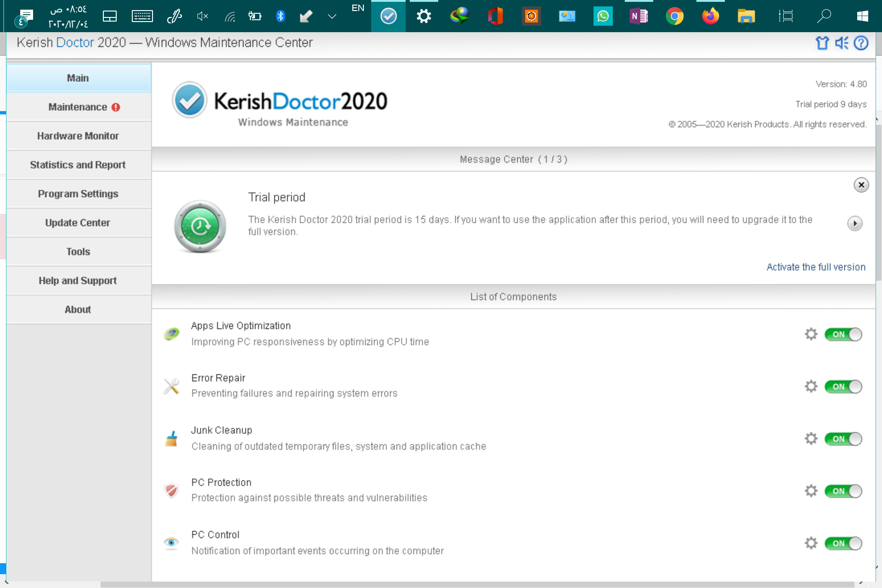Open the Tools section
Image resolution: width=882 pixels, height=588 pixels.
79,252
